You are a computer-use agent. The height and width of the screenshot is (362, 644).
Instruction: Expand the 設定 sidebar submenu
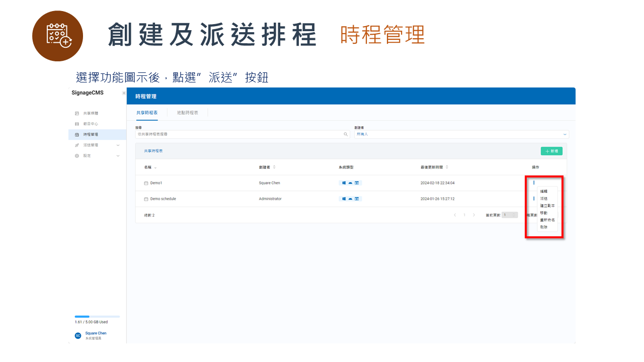pyautogui.click(x=118, y=156)
